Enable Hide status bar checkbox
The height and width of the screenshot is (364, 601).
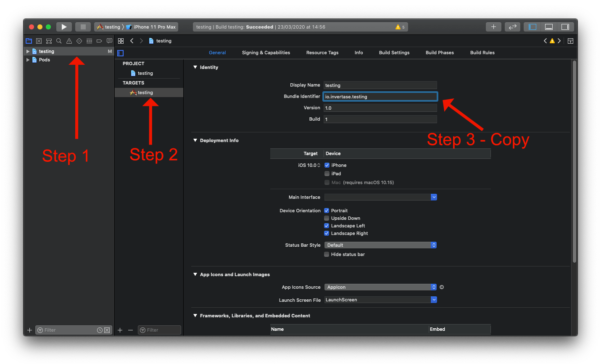point(327,254)
